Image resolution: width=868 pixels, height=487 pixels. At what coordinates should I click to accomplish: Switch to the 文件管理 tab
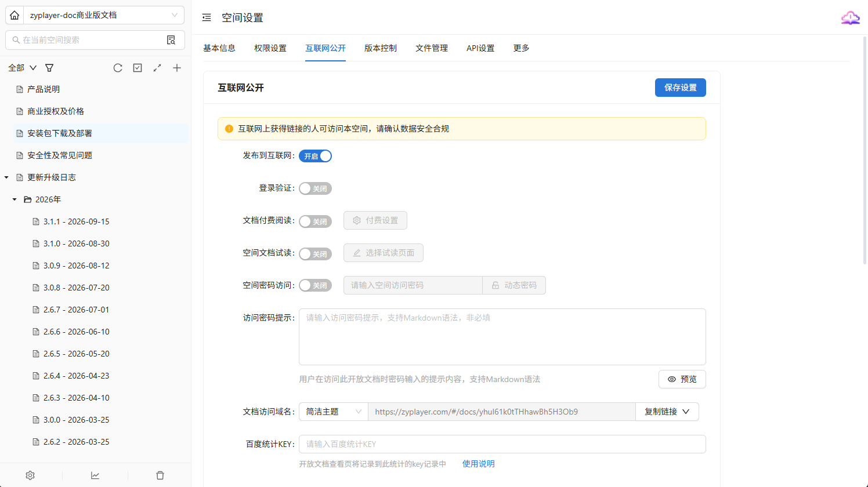(x=432, y=48)
